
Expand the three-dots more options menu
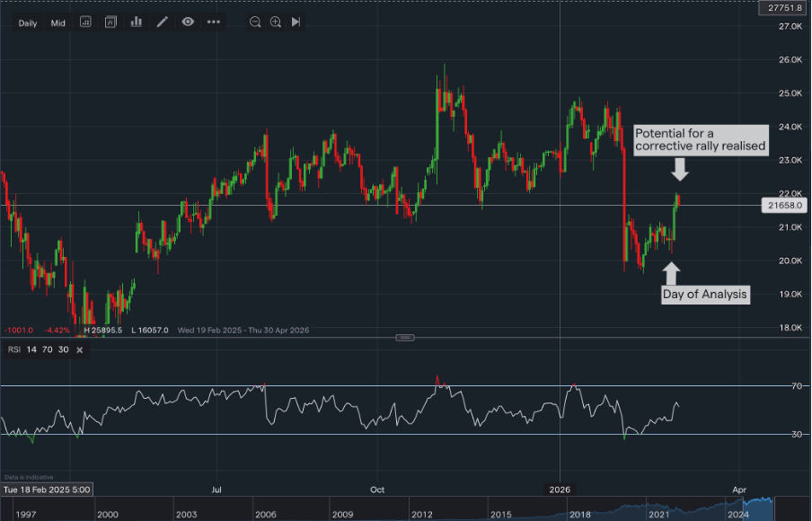tap(214, 22)
